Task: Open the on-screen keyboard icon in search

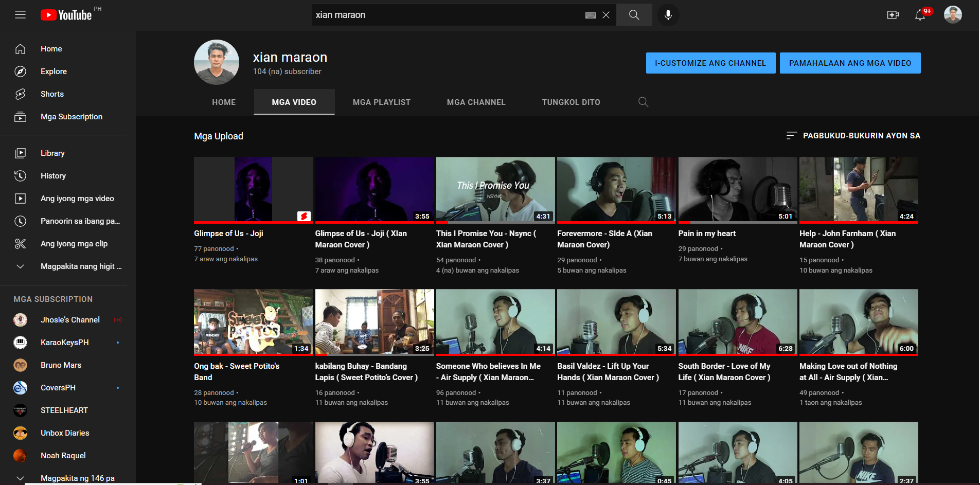Action: coord(591,15)
